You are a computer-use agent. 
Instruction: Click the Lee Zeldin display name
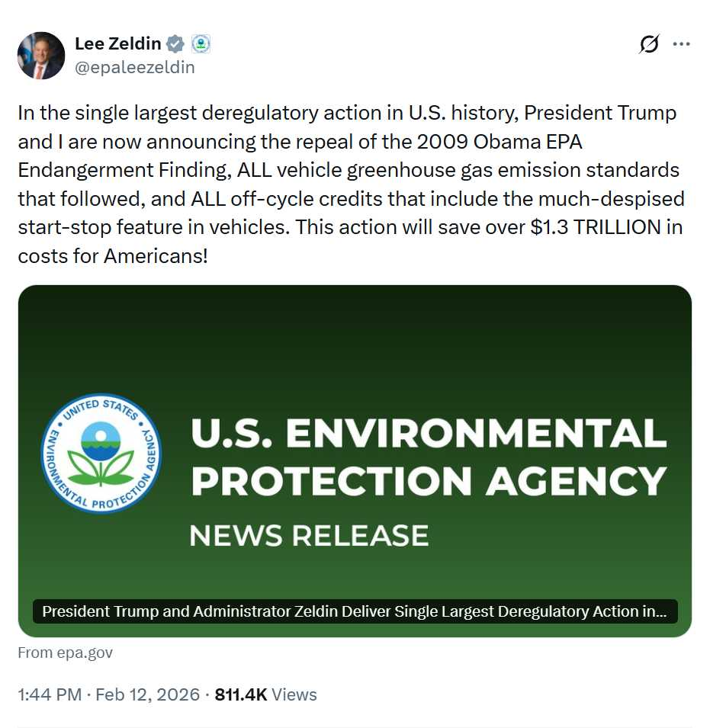coord(117,44)
